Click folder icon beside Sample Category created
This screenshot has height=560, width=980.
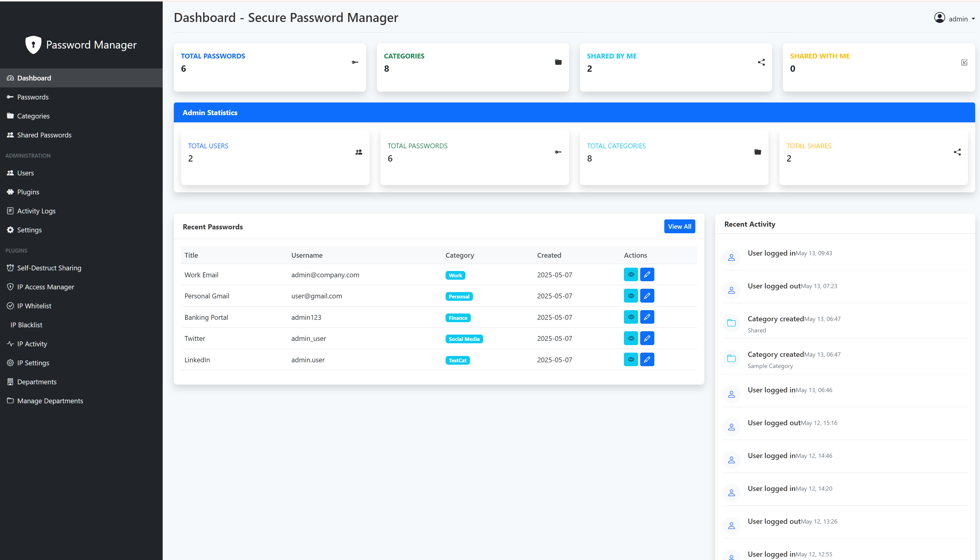click(731, 358)
